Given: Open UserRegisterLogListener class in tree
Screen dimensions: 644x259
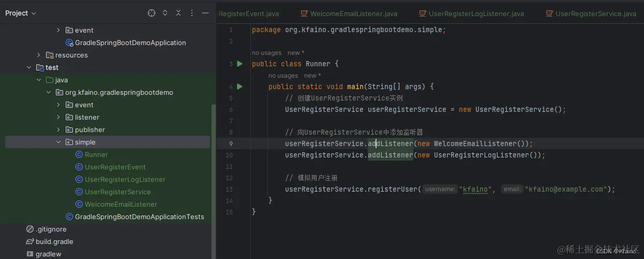Looking at the screenshot, I should coord(125,180).
